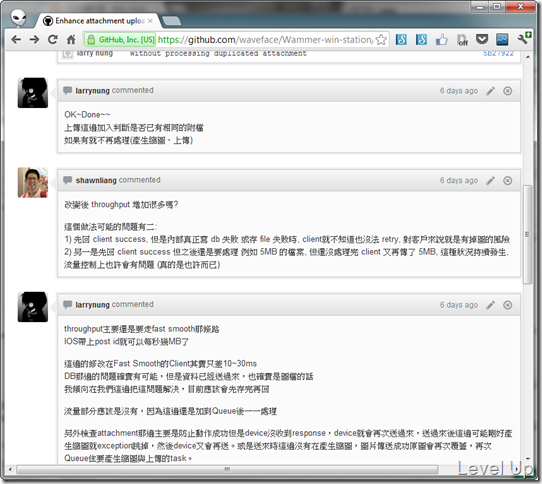Edit larrynung's first comment with pencil icon
The height and width of the screenshot is (484, 542).
tap(490, 91)
